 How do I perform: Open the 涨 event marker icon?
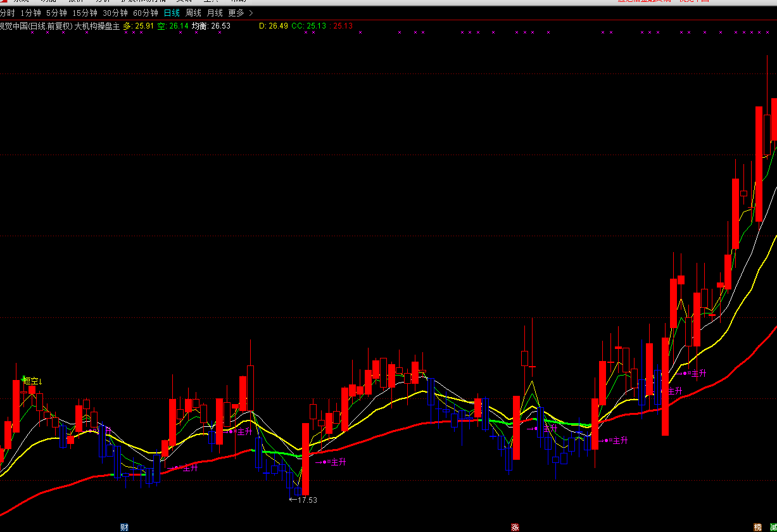pyautogui.click(x=515, y=527)
